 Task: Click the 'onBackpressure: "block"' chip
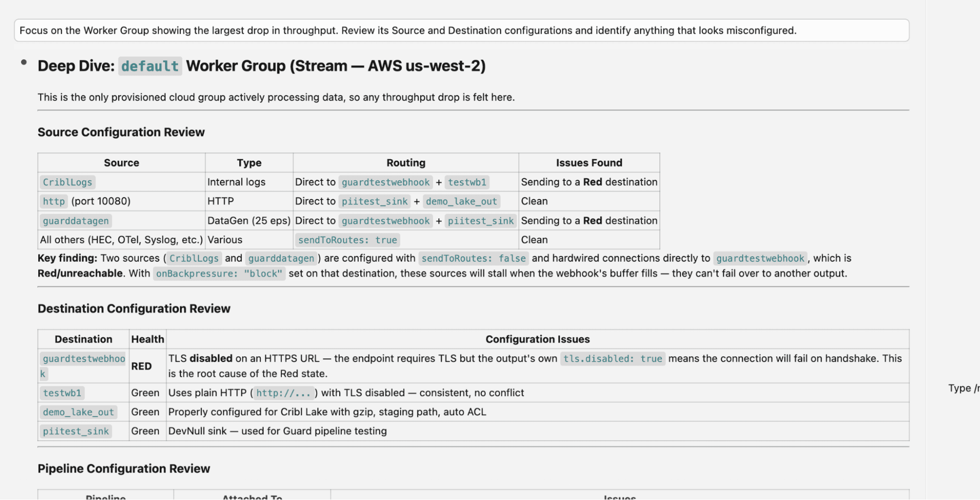click(219, 274)
